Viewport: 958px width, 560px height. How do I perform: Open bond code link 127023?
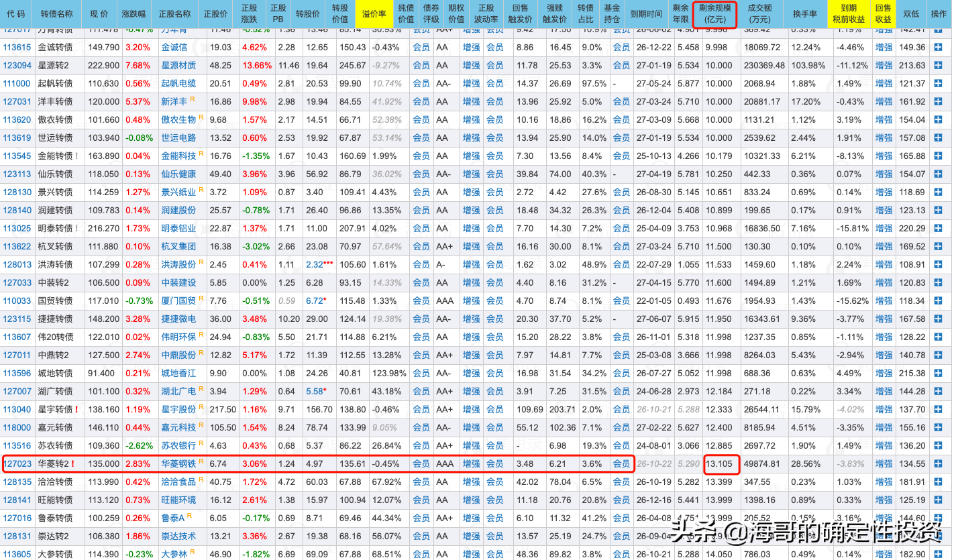17,463
